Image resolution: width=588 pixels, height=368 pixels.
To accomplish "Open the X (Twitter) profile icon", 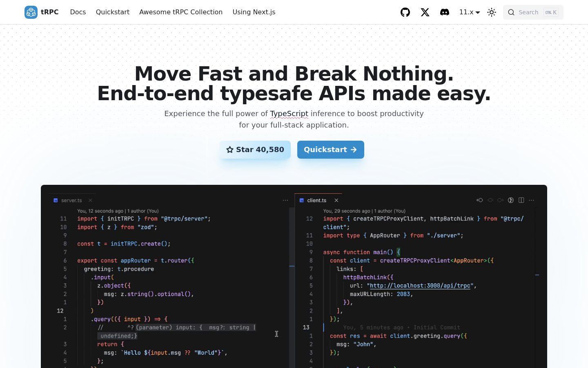I will 425,12.
